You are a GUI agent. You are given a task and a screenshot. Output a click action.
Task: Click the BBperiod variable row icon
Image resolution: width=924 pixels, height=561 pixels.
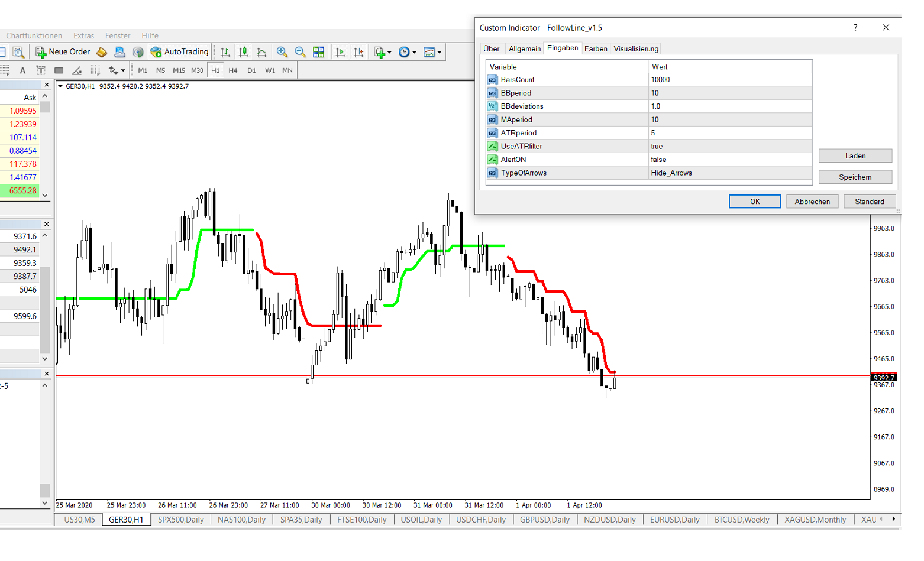492,93
